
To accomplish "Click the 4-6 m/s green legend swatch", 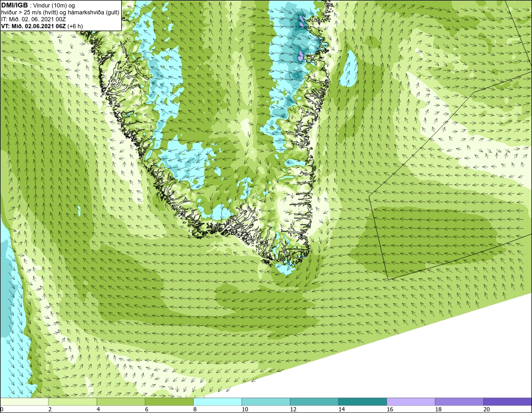I will click(121, 402).
